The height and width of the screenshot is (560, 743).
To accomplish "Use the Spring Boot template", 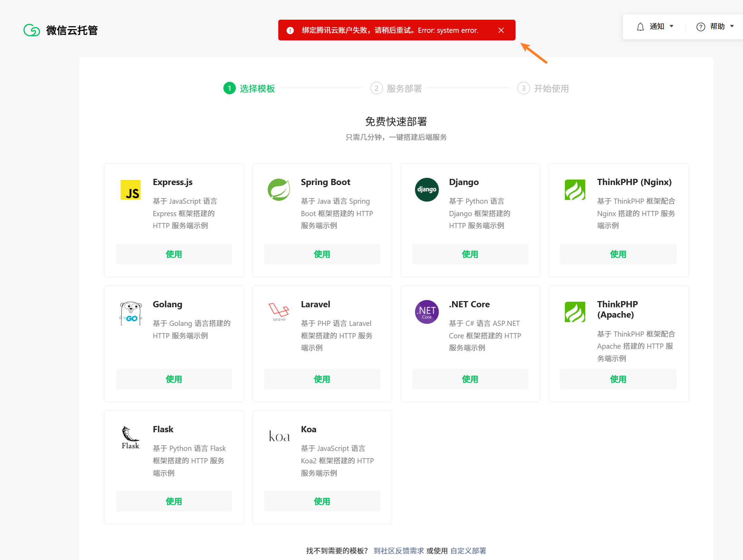I will 322,254.
